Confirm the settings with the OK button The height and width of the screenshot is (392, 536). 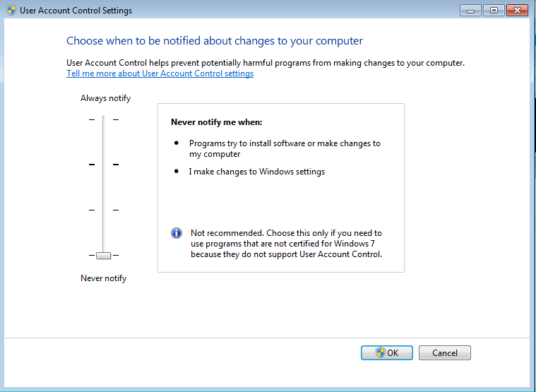coord(386,352)
